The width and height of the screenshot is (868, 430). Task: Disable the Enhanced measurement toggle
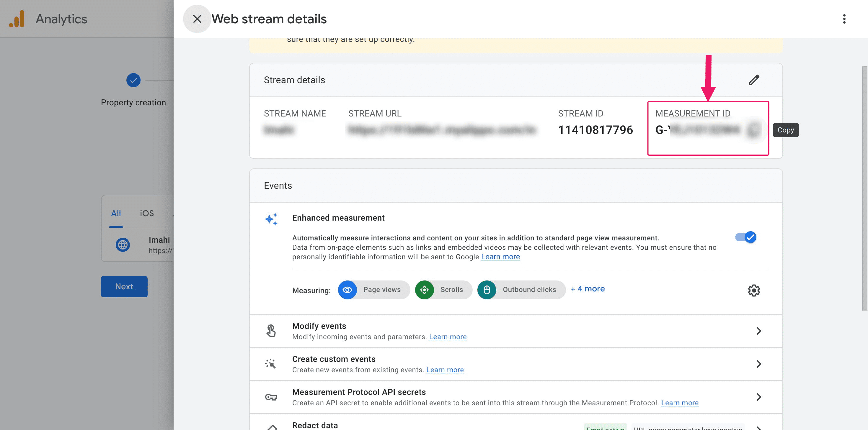point(746,237)
